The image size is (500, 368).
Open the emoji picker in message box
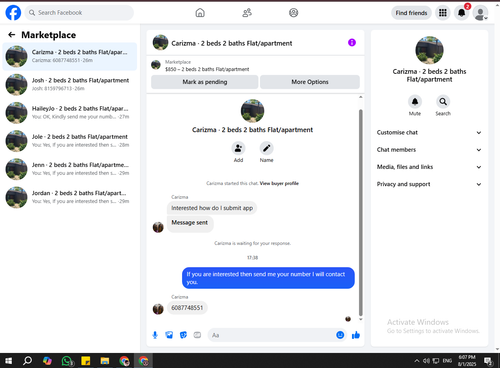[x=340, y=335]
